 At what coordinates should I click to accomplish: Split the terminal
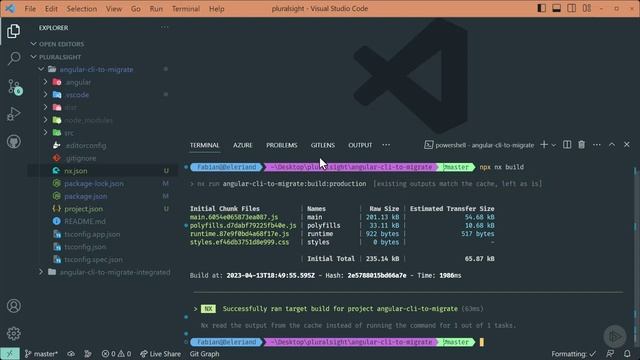pos(567,144)
